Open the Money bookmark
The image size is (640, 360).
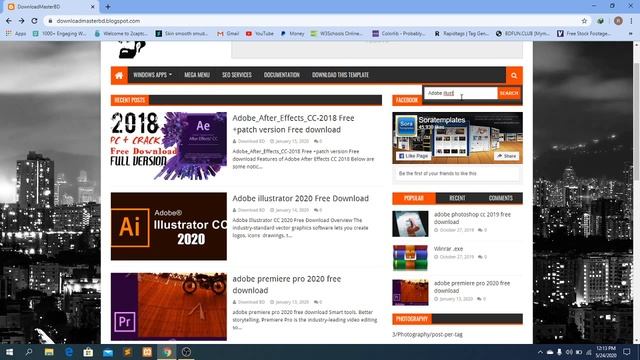click(x=292, y=33)
